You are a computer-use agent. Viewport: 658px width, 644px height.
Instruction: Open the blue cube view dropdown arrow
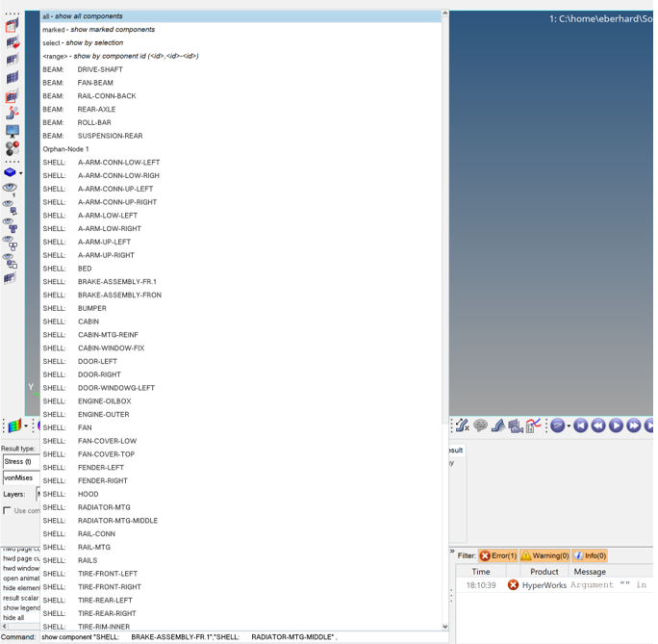(x=21, y=173)
